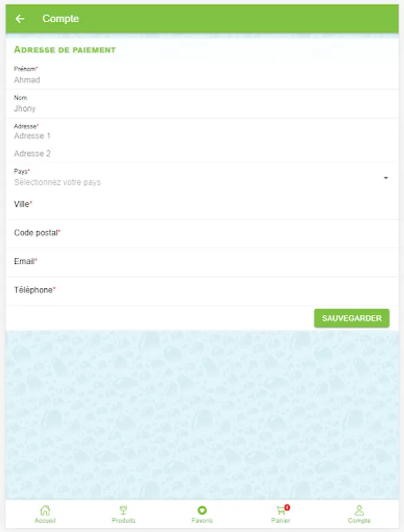Open the Accueil home icon

click(45, 510)
